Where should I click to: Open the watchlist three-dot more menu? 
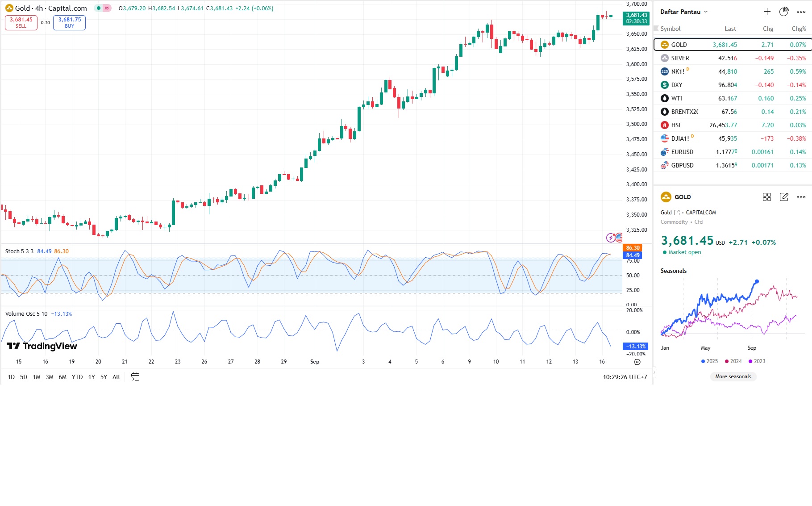[x=801, y=12]
